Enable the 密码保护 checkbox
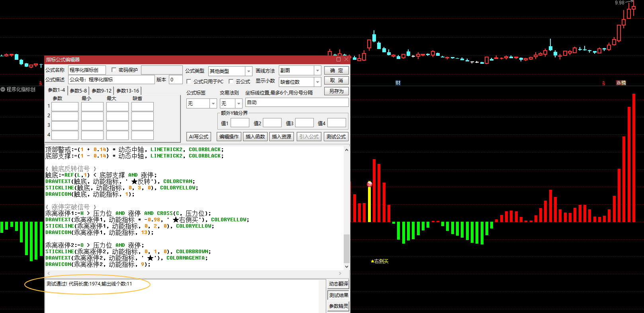Screen dimensions: 644x313 coord(114,70)
